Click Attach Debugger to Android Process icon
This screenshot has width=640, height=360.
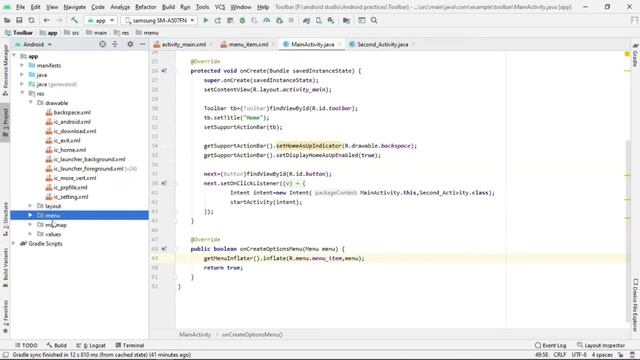pyautogui.click(x=279, y=20)
